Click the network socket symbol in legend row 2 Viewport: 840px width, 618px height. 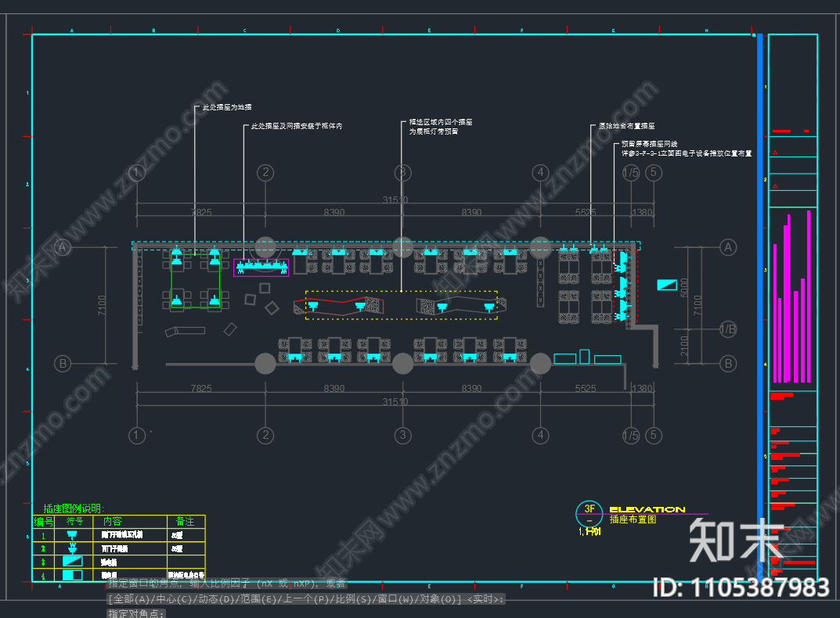pyautogui.click(x=72, y=548)
